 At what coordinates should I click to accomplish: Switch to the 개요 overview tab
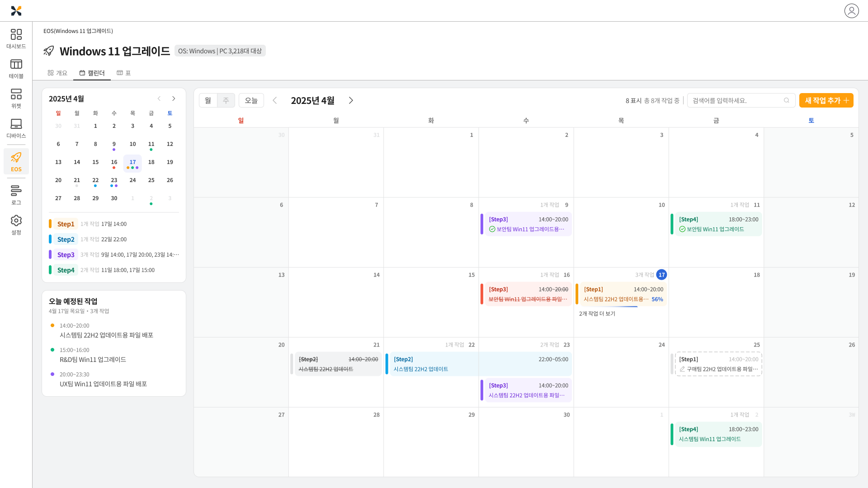57,73
